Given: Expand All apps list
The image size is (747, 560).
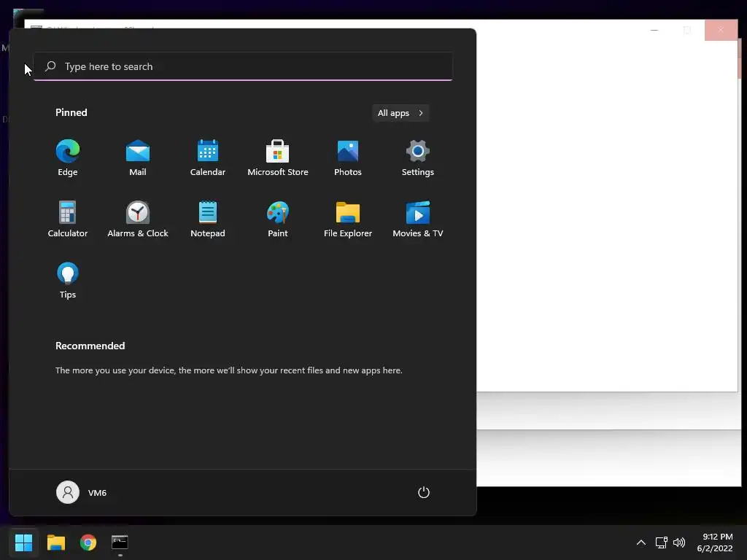Looking at the screenshot, I should [x=400, y=113].
